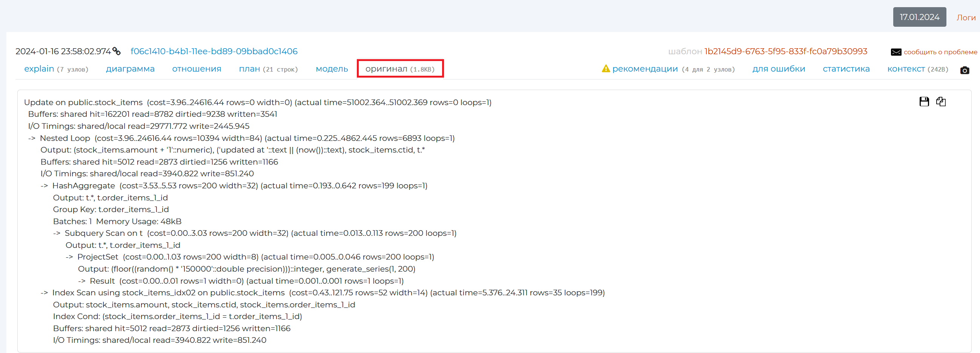Click the save plan floppy disk icon
The image size is (980, 353).
click(x=924, y=102)
